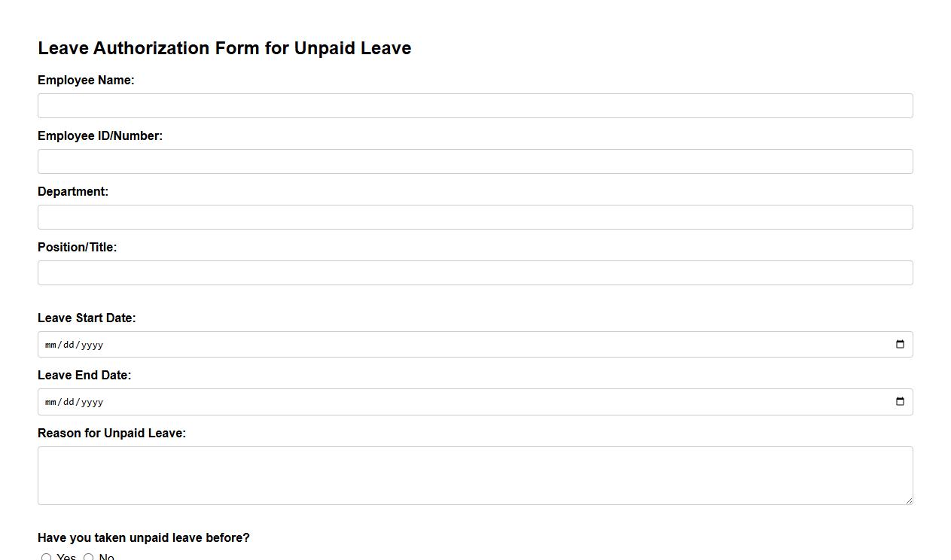Select the "Yes" radio button
This screenshot has height=560, width=951.
pyautogui.click(x=46, y=557)
